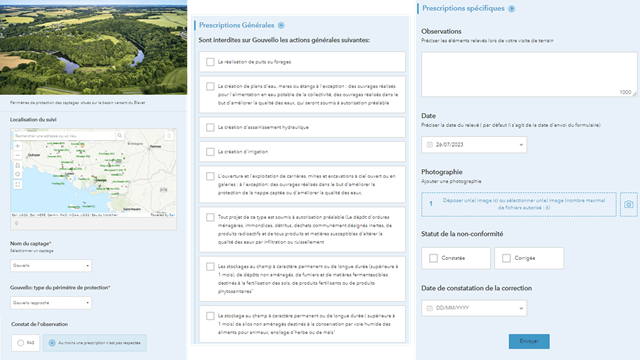Screen dimensions: 640x360
Task: Zoom out on the map
Action: pos(18,156)
